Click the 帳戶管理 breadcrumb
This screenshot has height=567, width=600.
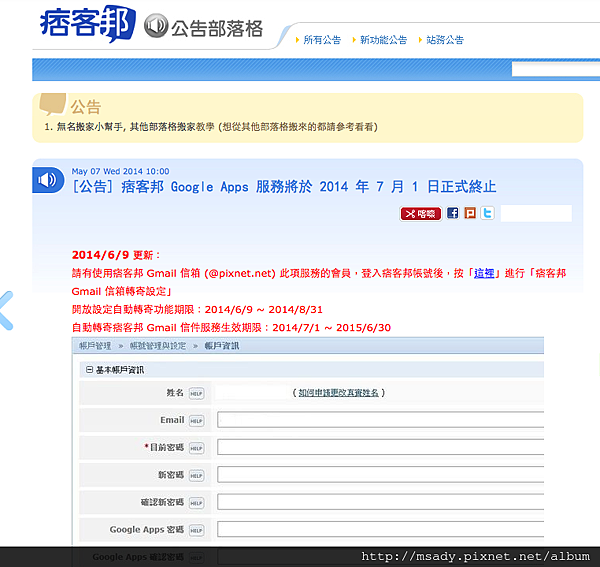95,346
